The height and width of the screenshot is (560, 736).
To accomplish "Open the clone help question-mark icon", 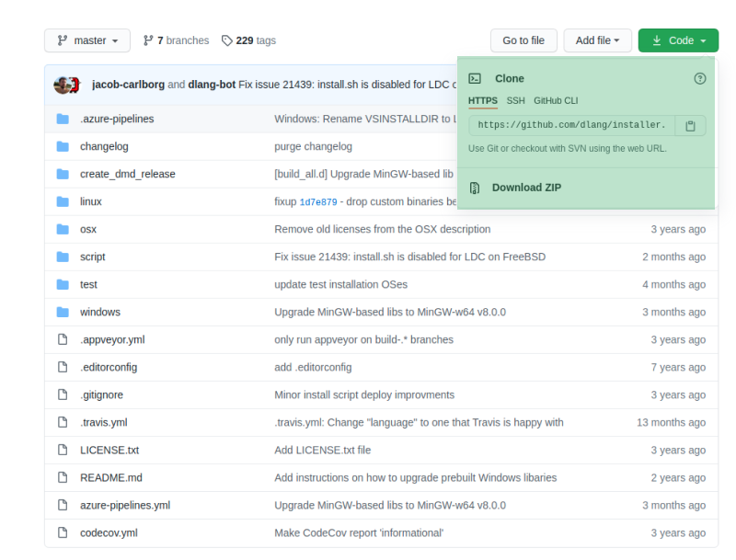I will (700, 79).
